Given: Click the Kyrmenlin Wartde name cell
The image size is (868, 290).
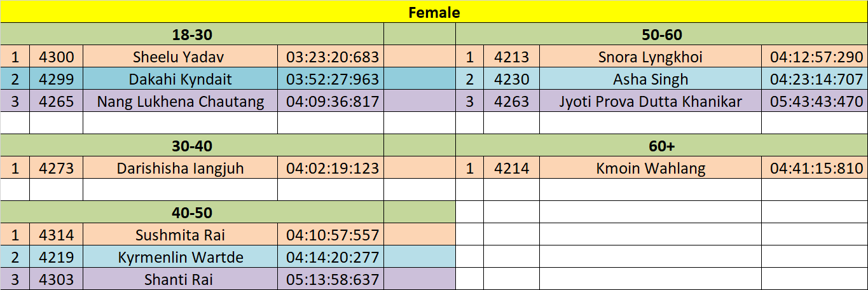Looking at the screenshot, I should pos(180,258).
